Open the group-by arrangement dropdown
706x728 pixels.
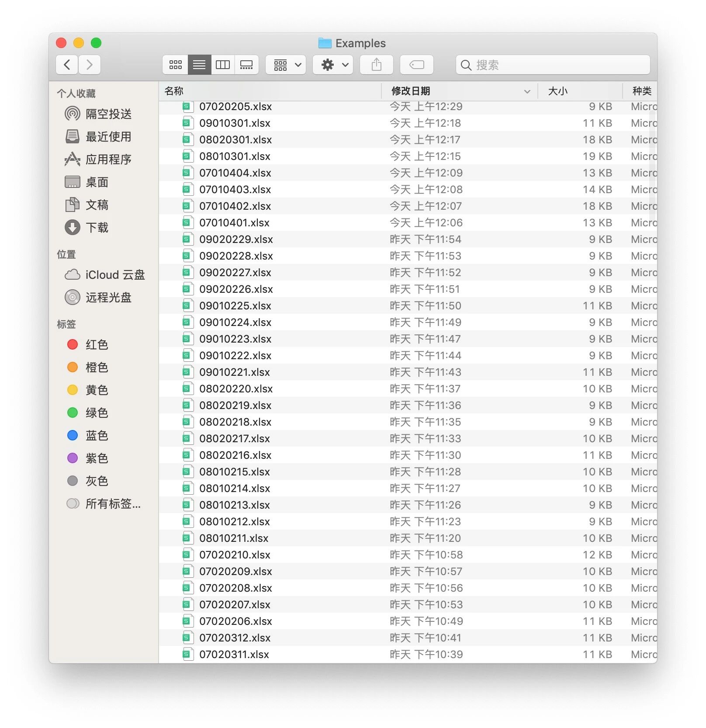pyautogui.click(x=286, y=65)
